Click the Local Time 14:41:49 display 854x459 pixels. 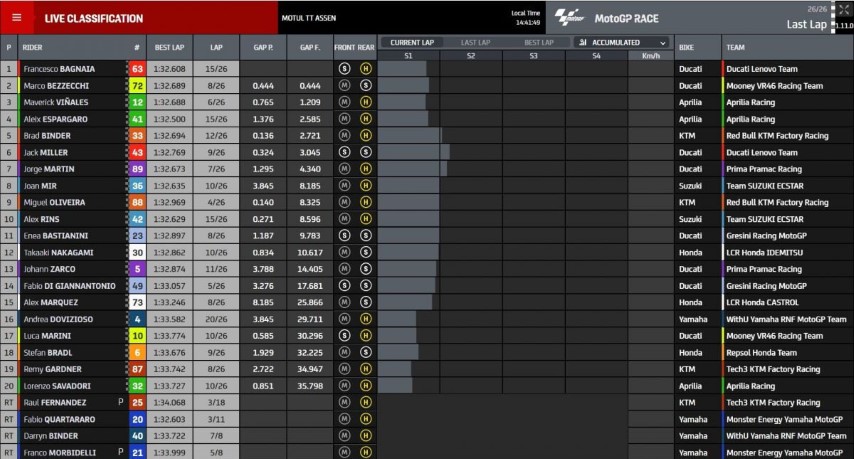[526, 18]
